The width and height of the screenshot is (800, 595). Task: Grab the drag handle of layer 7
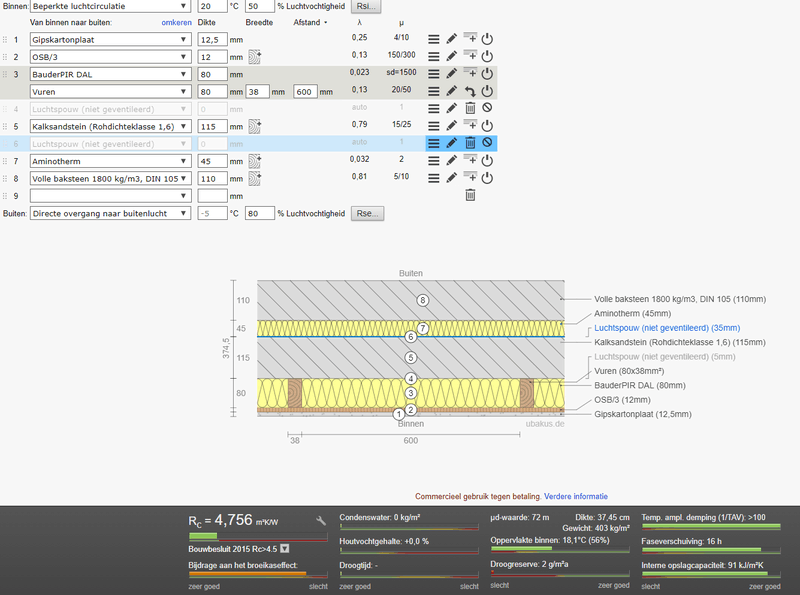click(x=5, y=161)
